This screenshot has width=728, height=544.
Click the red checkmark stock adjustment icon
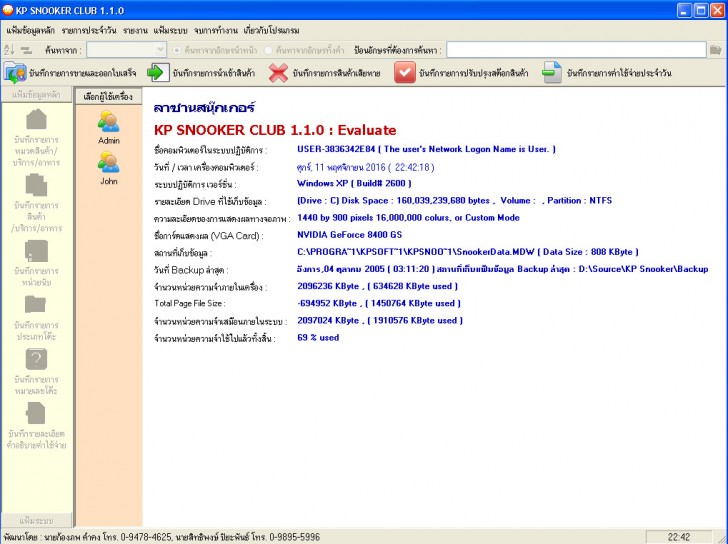coord(405,73)
